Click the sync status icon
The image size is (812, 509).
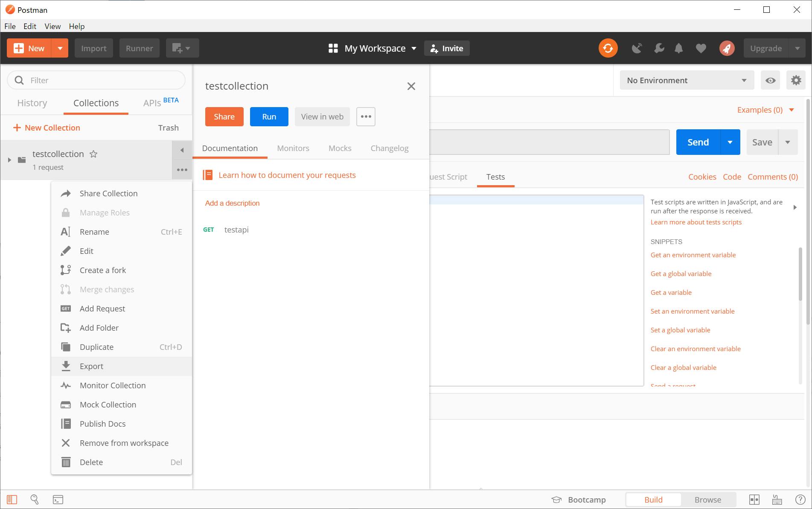(x=608, y=48)
